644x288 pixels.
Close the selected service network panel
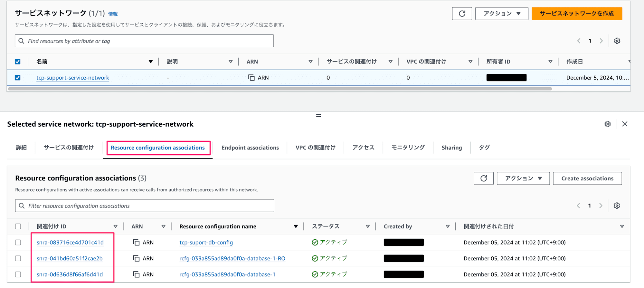(625, 124)
